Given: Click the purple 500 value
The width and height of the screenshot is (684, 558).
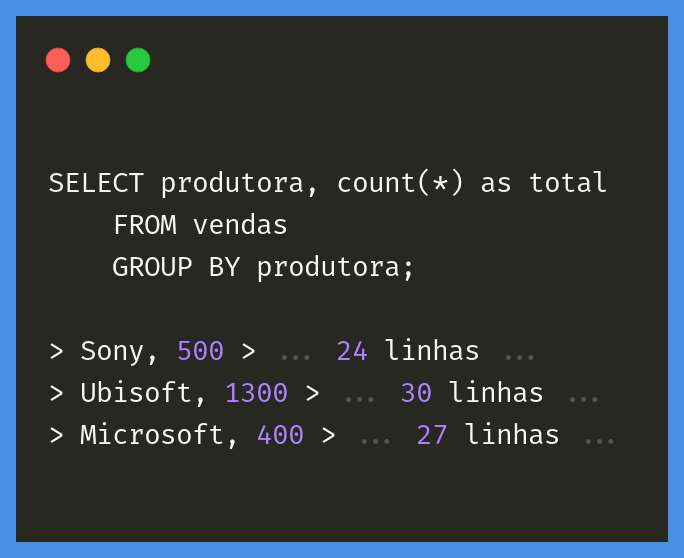Looking at the screenshot, I should (x=200, y=351).
